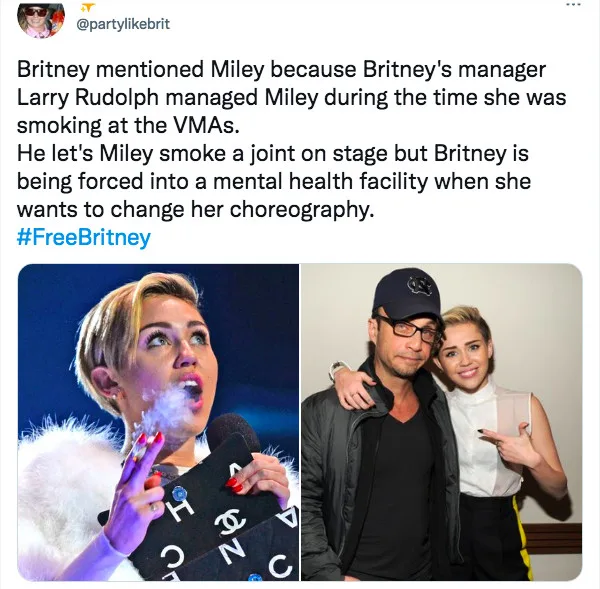Click the first word "Britney" in the tweet
Viewport: 600px width, 589px height.
point(53,70)
